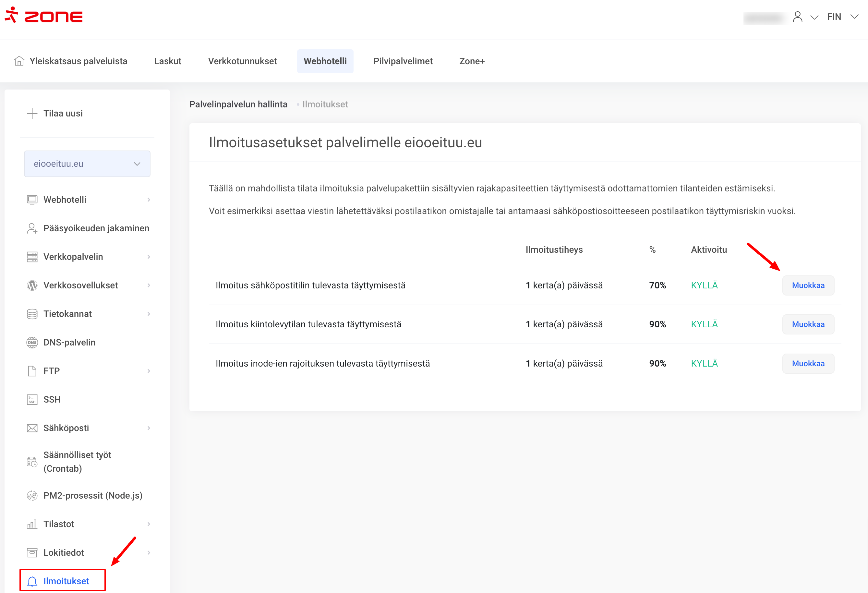The image size is (868, 593).
Task: Click the DNS-palvelin globe icon
Action: pyautogui.click(x=32, y=343)
